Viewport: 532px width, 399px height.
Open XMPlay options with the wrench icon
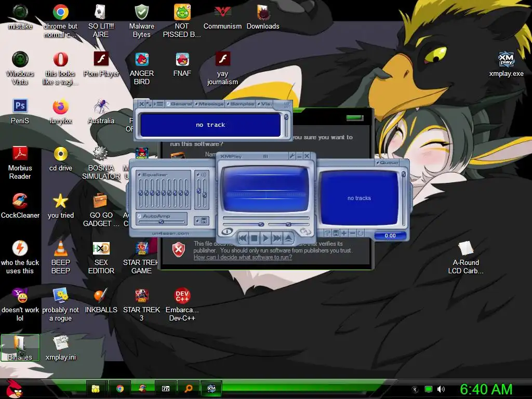coord(292,156)
